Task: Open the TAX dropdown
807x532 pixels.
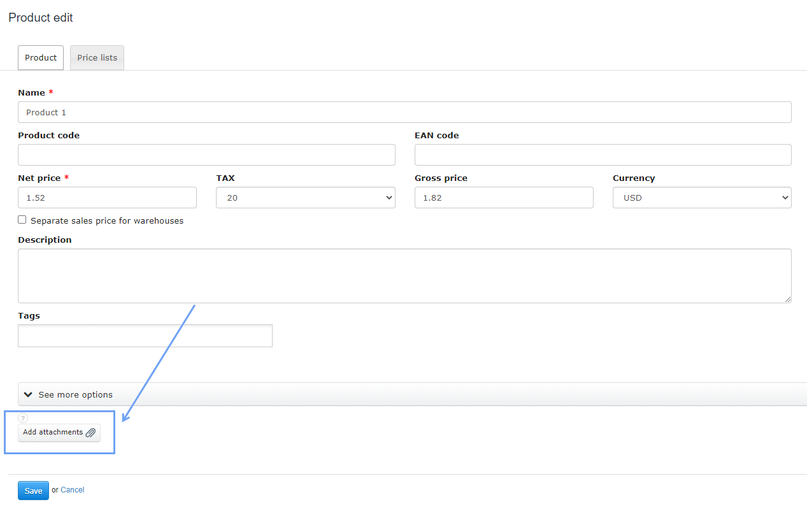Action: 306,198
